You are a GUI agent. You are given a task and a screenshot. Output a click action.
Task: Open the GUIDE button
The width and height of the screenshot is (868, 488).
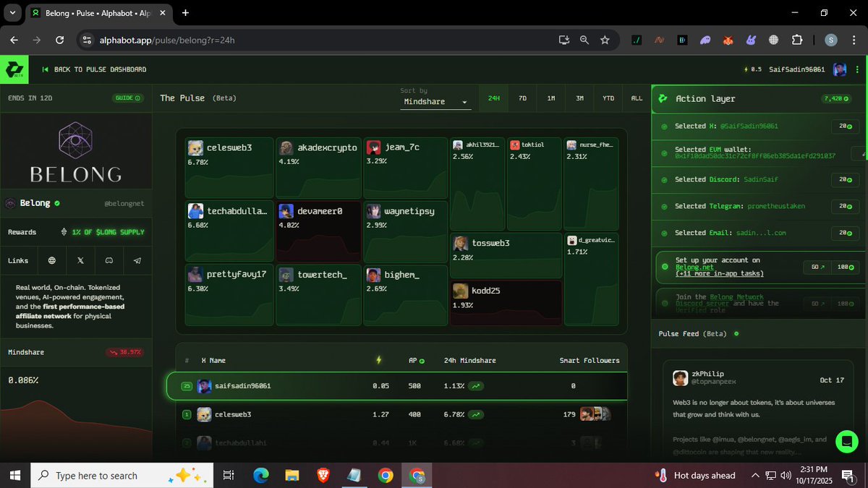[x=128, y=98]
